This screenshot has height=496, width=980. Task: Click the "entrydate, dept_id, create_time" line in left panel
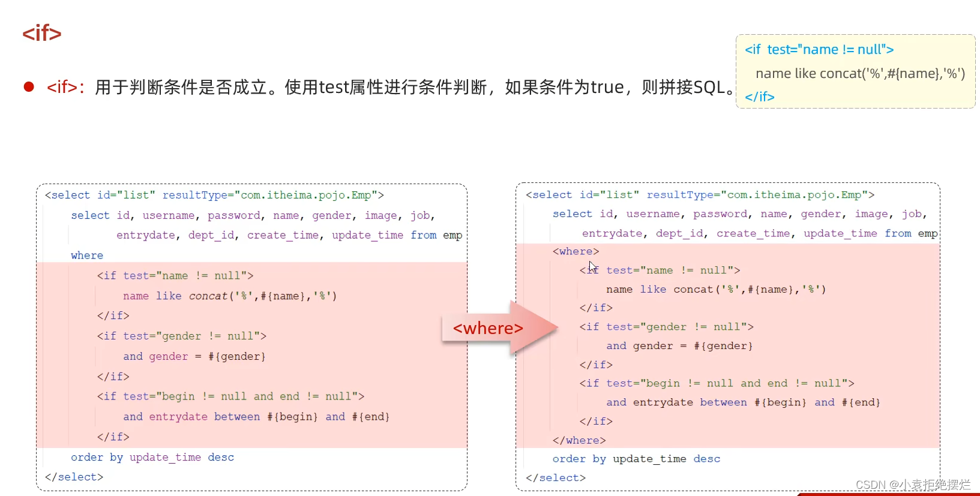point(289,235)
